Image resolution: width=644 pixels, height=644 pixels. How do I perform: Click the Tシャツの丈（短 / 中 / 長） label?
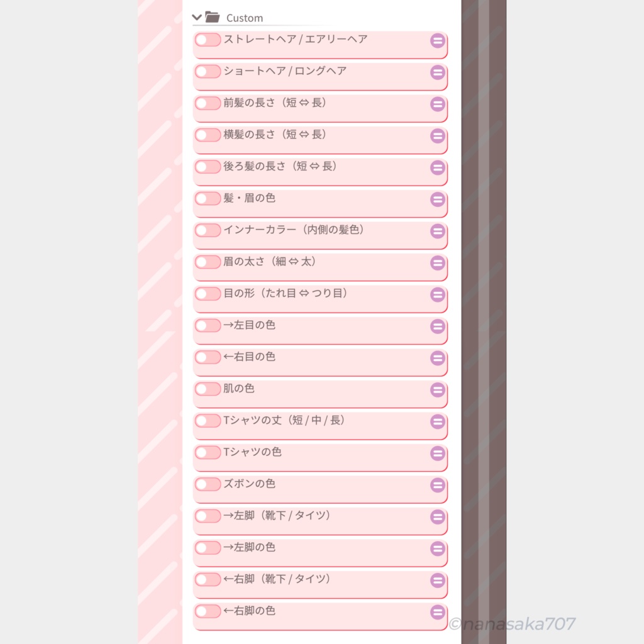284,420
